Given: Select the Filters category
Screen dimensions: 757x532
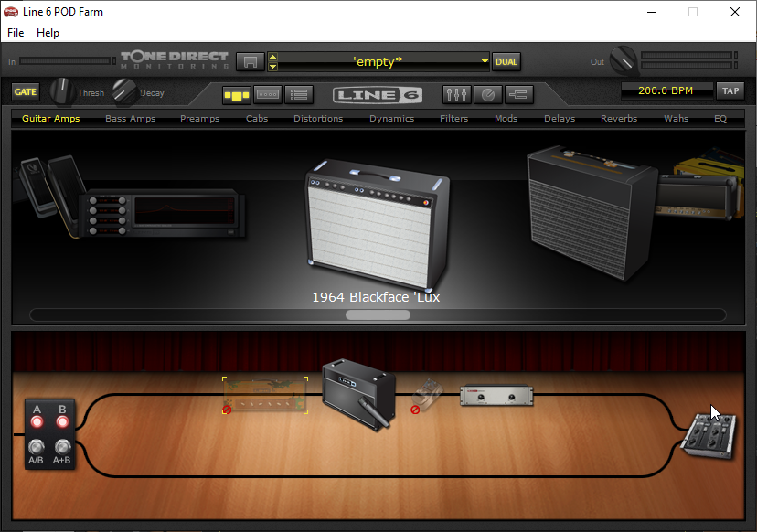Looking at the screenshot, I should point(453,118).
